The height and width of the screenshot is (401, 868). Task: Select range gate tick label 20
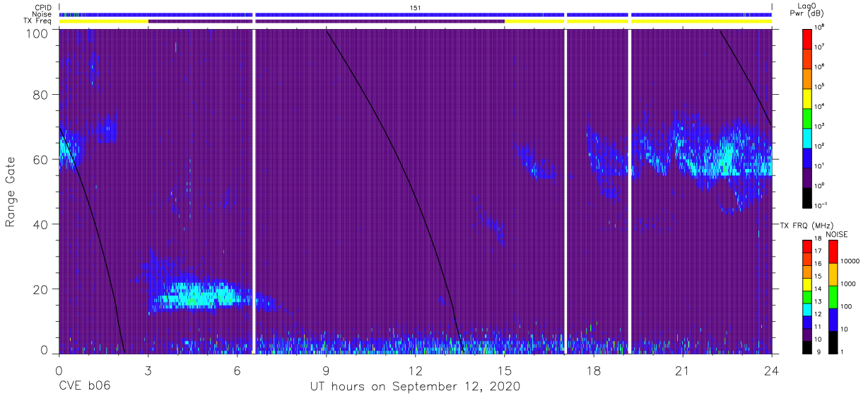click(41, 289)
